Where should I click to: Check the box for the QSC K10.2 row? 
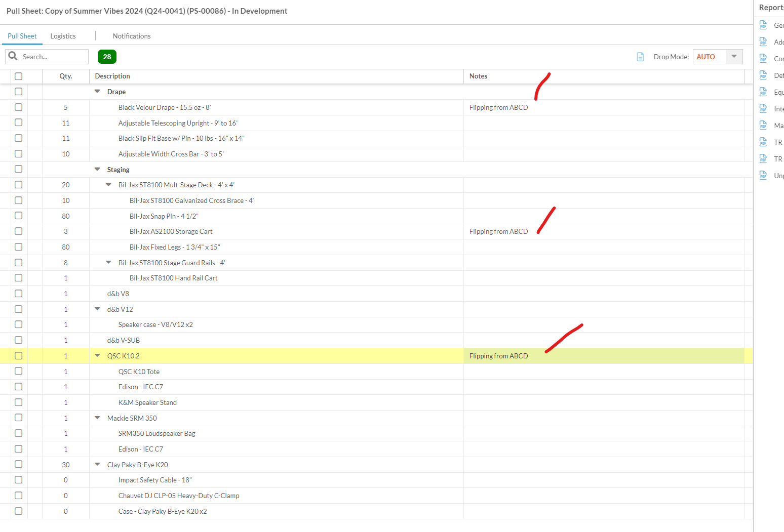(19, 356)
